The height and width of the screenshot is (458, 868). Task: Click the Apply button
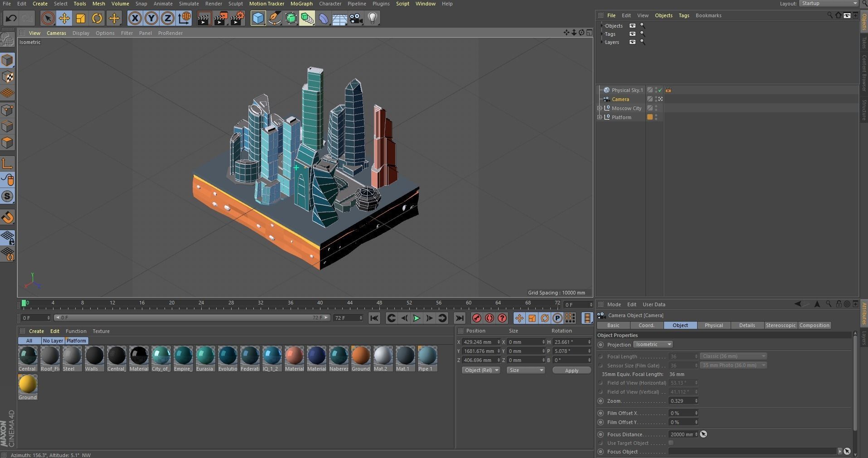(x=572, y=371)
